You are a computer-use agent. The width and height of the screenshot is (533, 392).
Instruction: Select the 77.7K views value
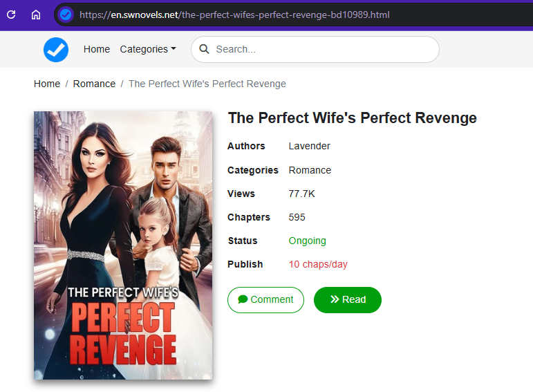[301, 194]
